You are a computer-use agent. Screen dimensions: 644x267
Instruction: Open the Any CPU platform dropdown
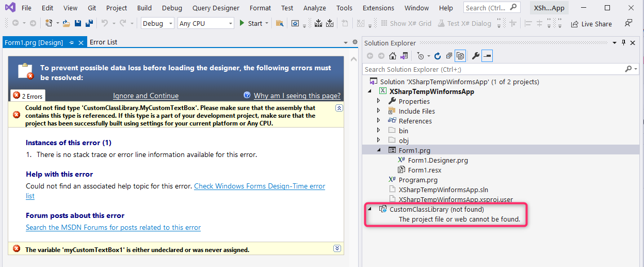[x=206, y=23]
